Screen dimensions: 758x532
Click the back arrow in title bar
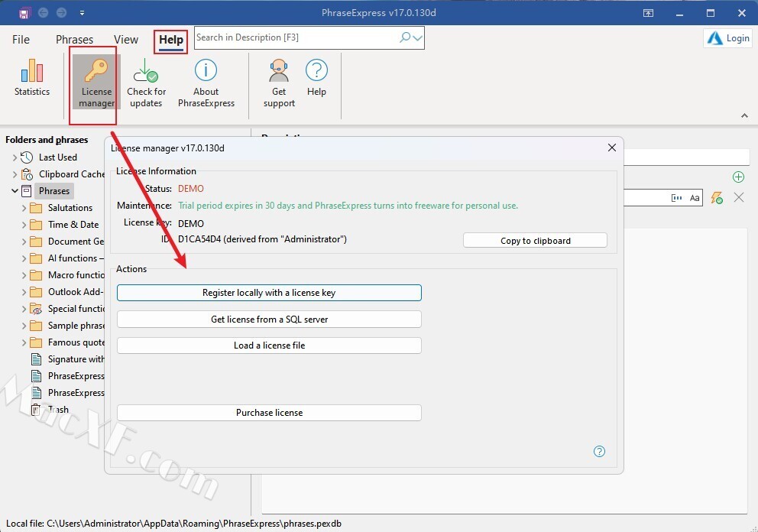coord(43,12)
